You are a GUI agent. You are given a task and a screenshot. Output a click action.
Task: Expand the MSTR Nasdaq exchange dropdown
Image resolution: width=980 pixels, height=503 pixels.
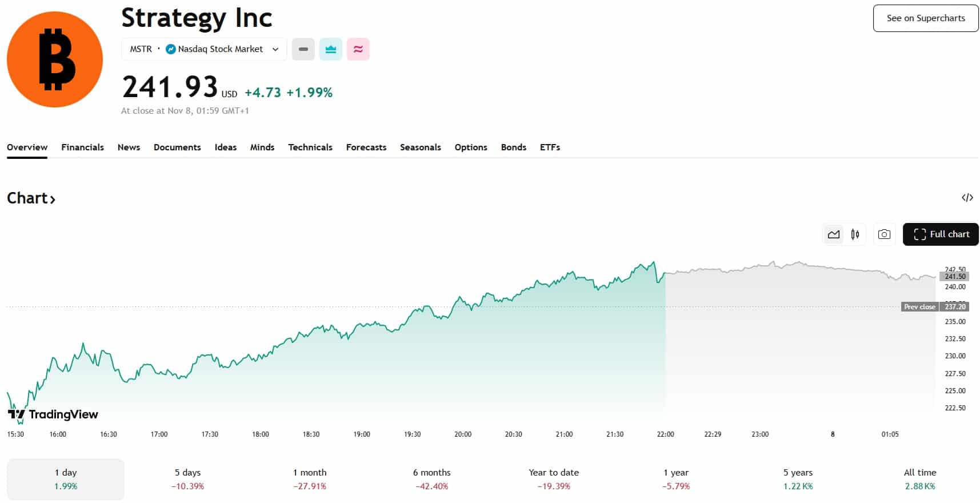click(204, 49)
